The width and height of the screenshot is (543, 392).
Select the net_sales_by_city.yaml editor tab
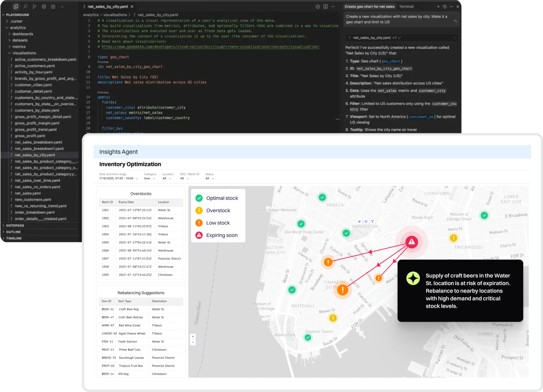(108, 6)
